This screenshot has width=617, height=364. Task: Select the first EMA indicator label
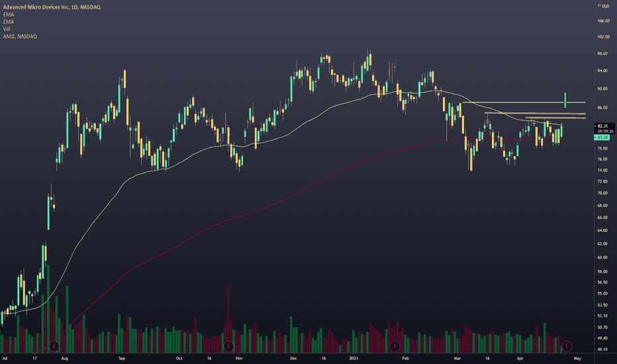tap(8, 15)
